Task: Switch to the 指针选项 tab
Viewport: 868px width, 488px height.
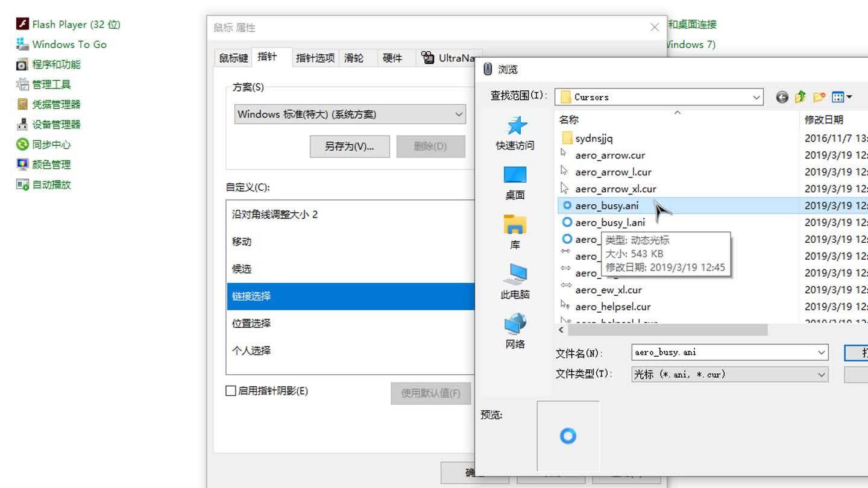Action: tap(315, 57)
